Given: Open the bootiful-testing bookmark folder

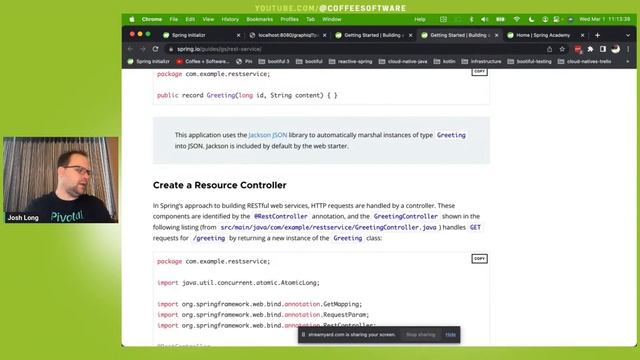Looking at the screenshot, I should coord(529,62).
